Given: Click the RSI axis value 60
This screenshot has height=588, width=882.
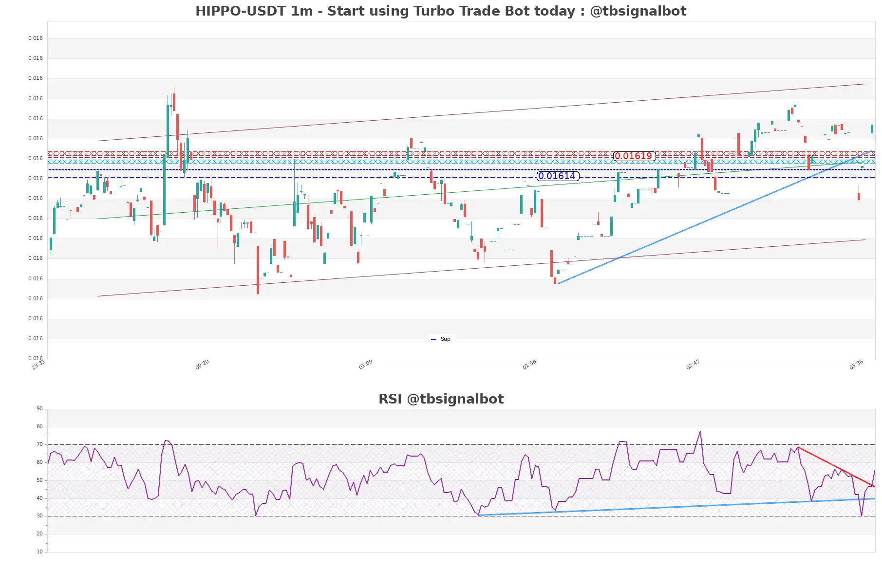Looking at the screenshot, I should click(x=39, y=462).
